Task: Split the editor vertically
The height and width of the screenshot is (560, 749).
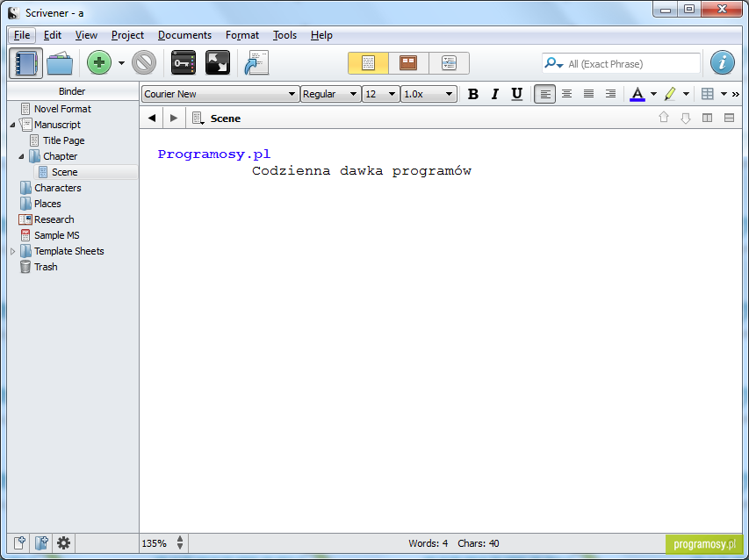Action: 707,118
